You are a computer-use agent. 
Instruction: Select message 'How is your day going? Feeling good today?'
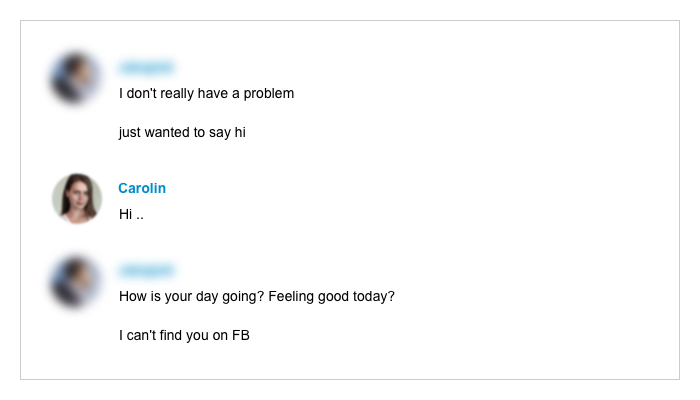[x=257, y=296]
